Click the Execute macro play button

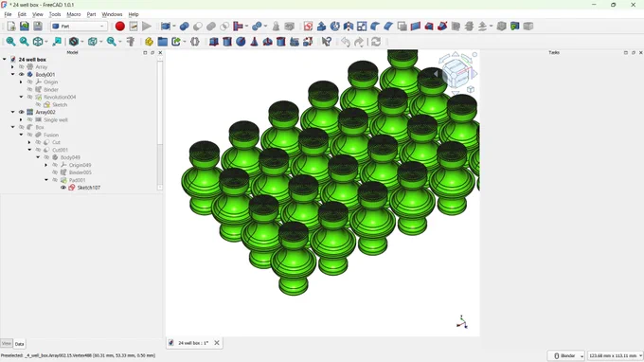(147, 27)
